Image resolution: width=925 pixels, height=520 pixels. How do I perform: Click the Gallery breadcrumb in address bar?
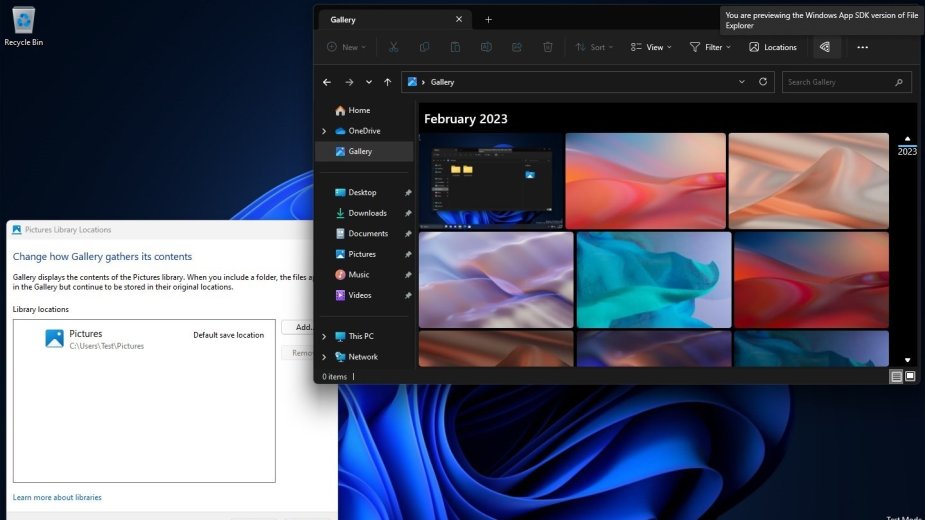tap(442, 82)
